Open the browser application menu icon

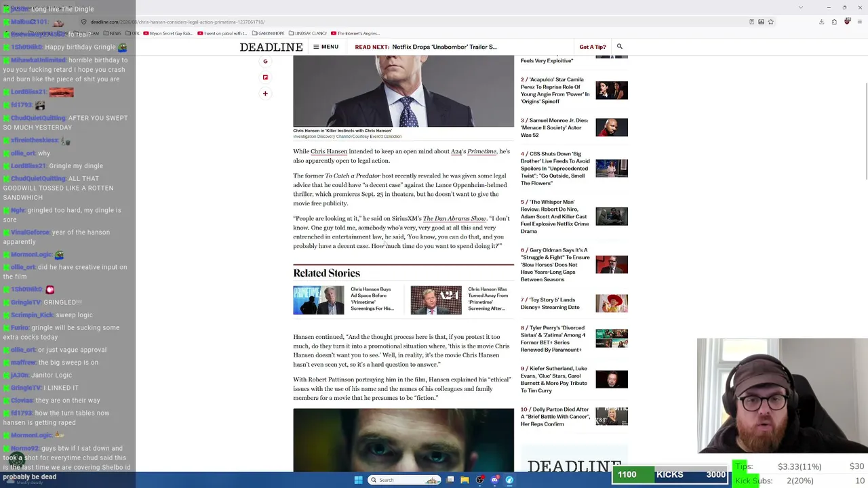coord(860,22)
